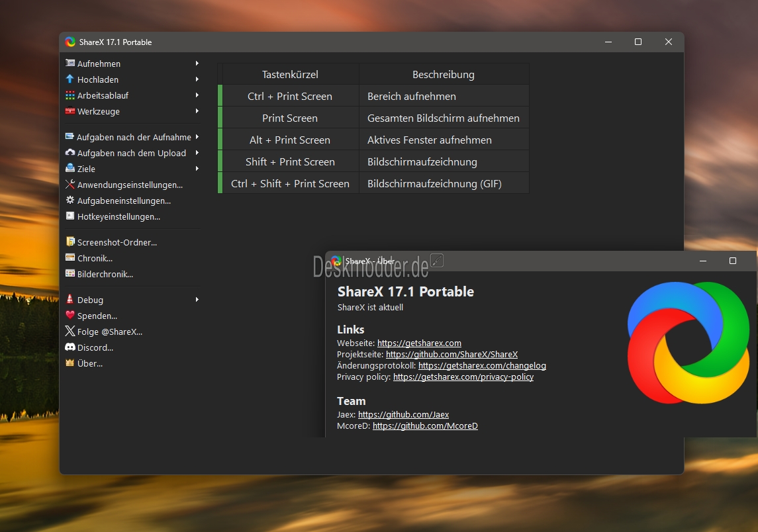Viewport: 758px width, 532px height.
Task: Click the Hochladen upload arrow icon
Action: pos(70,79)
